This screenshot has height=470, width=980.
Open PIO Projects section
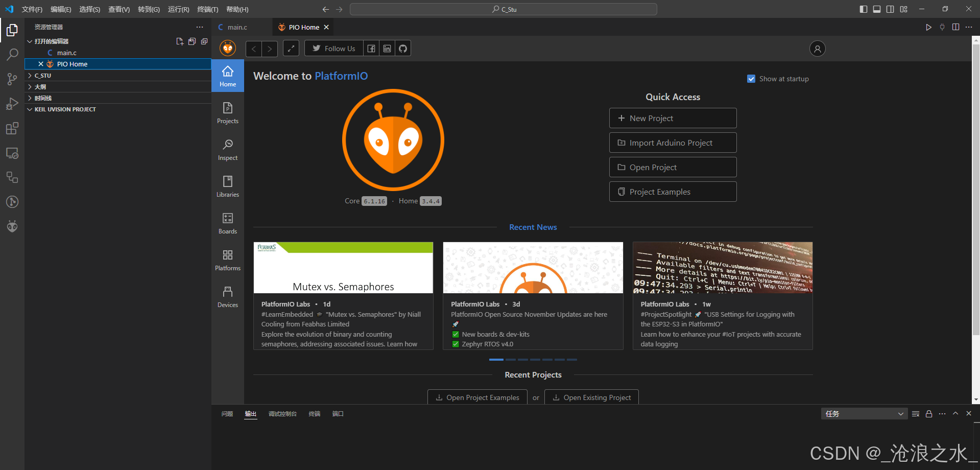(228, 113)
